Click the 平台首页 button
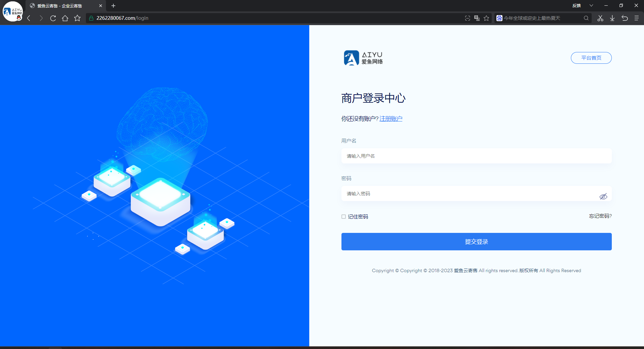This screenshot has height=349, width=644. pyautogui.click(x=591, y=58)
